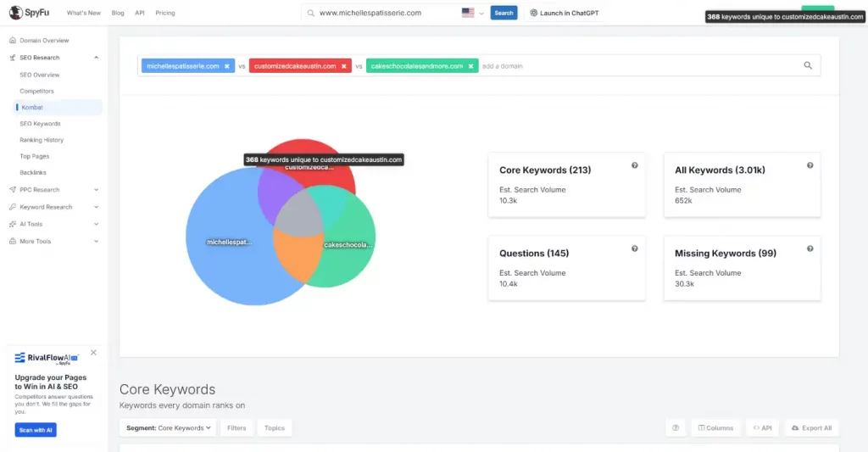The height and width of the screenshot is (452, 868).
Task: Click the RivalFlow AI logo
Action: [x=47, y=359]
